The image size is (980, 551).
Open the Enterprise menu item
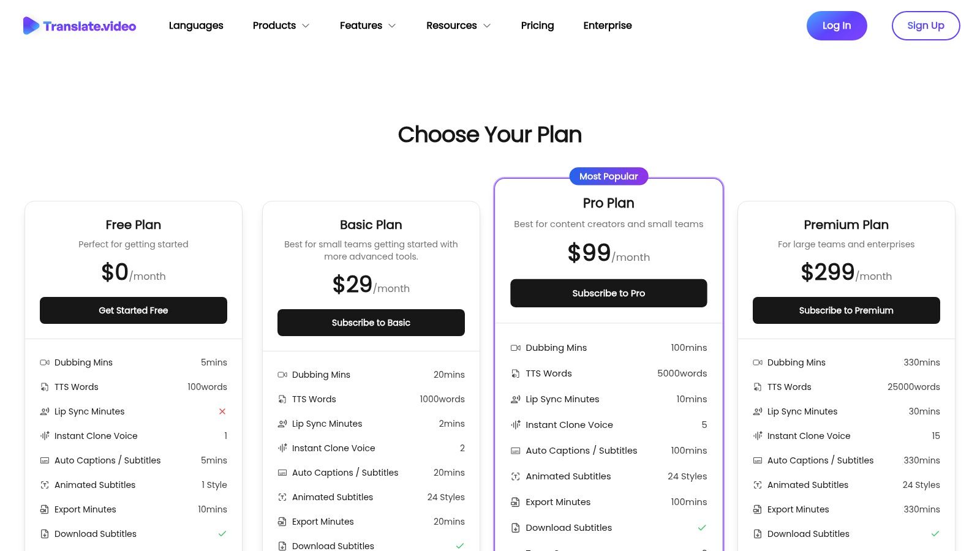tap(608, 26)
